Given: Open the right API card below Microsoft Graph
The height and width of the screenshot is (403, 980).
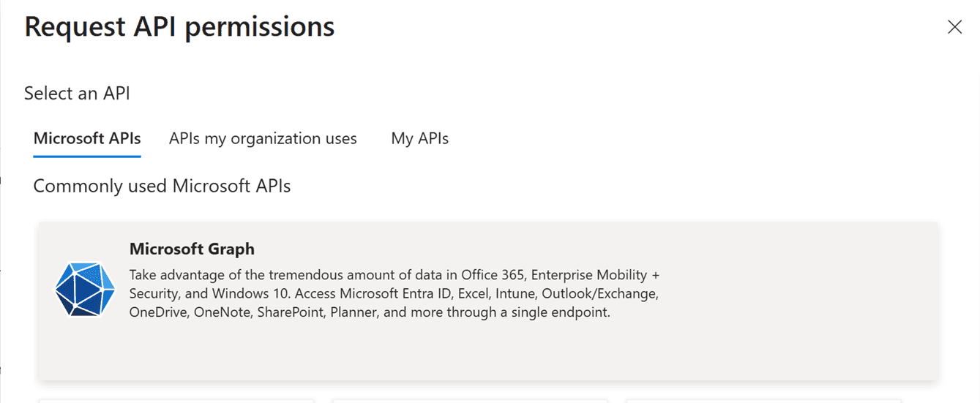Looking at the screenshot, I should [763, 401].
